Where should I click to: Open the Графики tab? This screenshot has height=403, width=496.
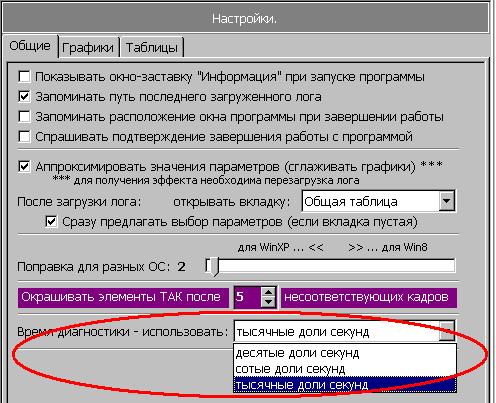(88, 48)
